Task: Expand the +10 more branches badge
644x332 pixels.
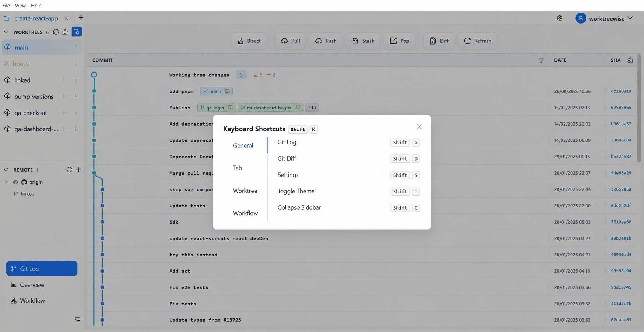Action: [x=312, y=108]
